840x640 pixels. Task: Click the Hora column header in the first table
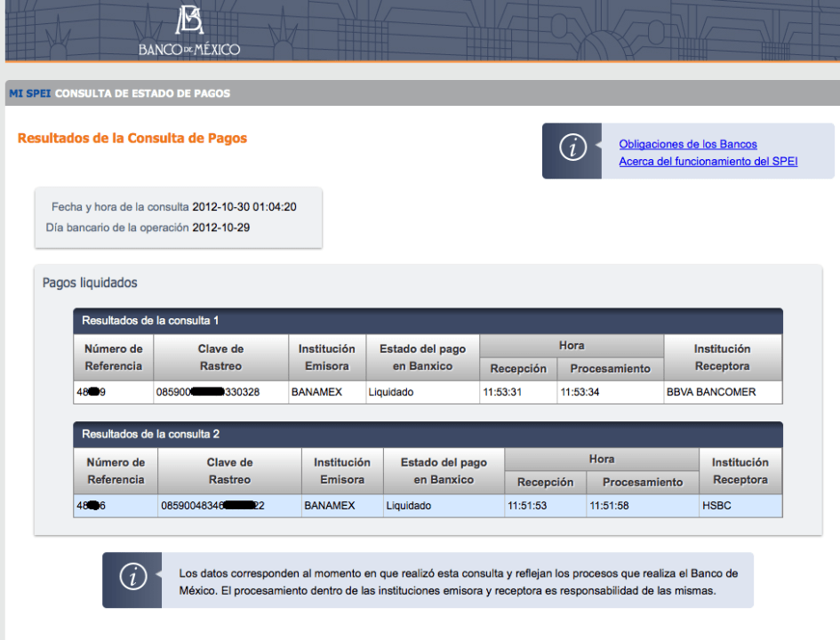tap(572, 346)
